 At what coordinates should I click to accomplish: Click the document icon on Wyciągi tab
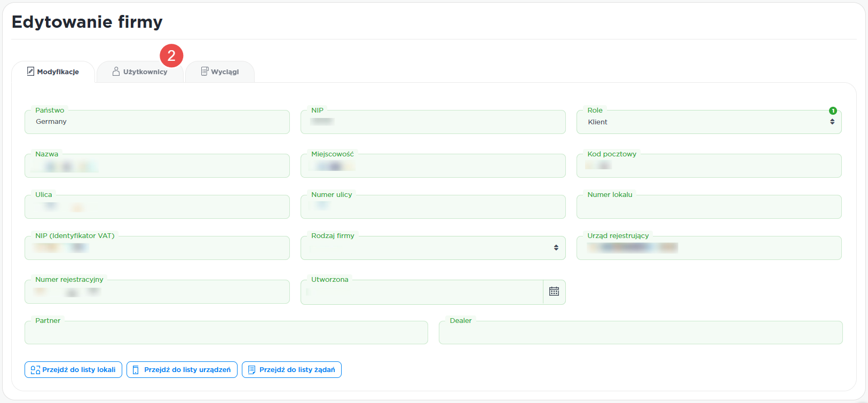[204, 72]
